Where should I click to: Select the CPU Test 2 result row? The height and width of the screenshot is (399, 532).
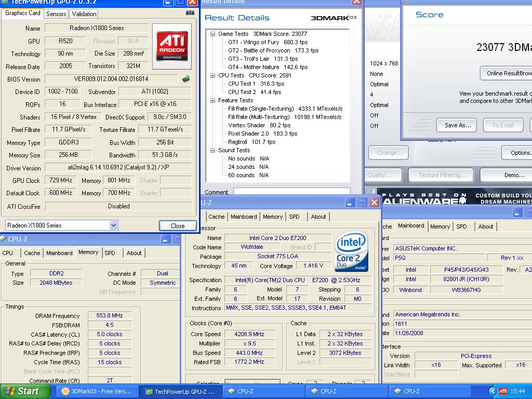click(255, 92)
